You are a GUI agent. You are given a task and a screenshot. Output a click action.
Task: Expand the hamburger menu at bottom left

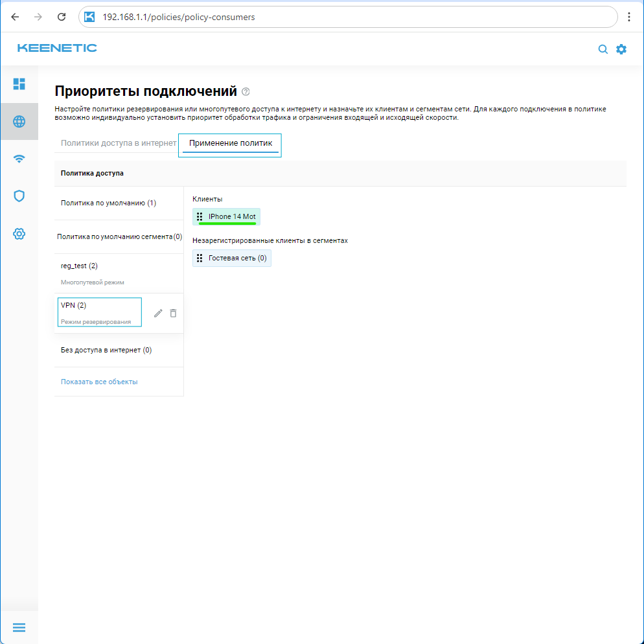tap(19, 627)
